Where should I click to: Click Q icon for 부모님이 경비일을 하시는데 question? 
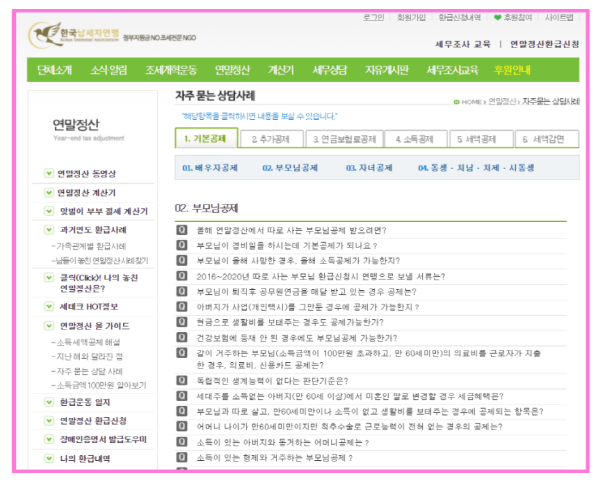[181, 245]
